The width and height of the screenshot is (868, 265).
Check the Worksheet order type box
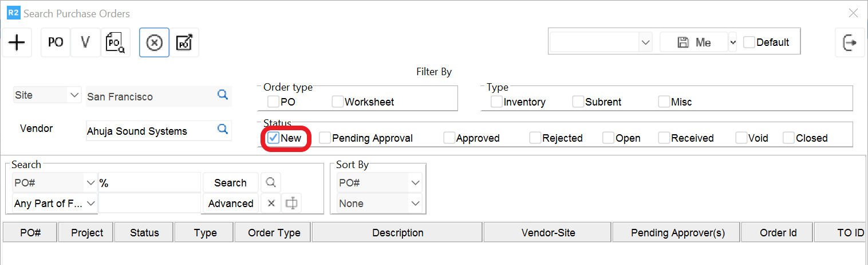coord(338,102)
